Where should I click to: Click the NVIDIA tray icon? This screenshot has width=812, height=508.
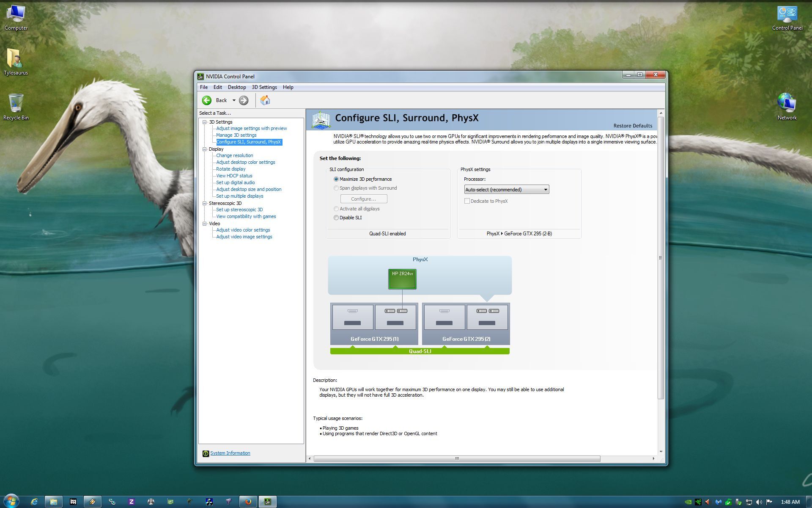point(688,502)
